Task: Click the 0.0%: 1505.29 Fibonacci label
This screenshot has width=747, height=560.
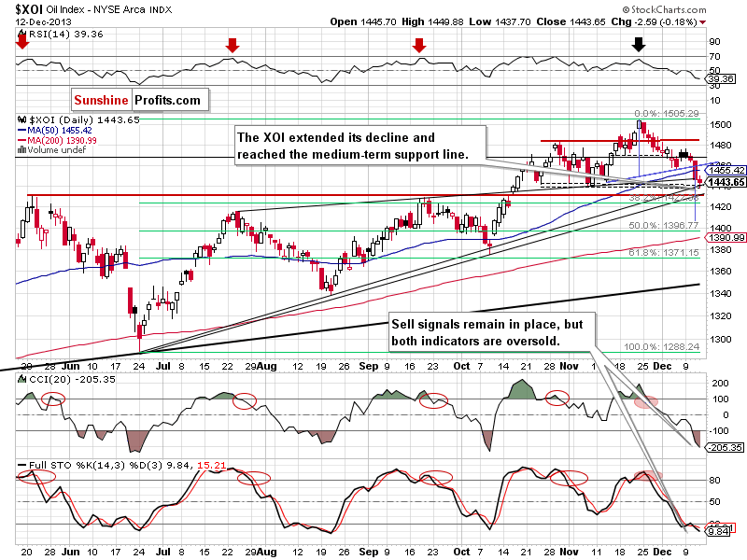Action: [667, 114]
